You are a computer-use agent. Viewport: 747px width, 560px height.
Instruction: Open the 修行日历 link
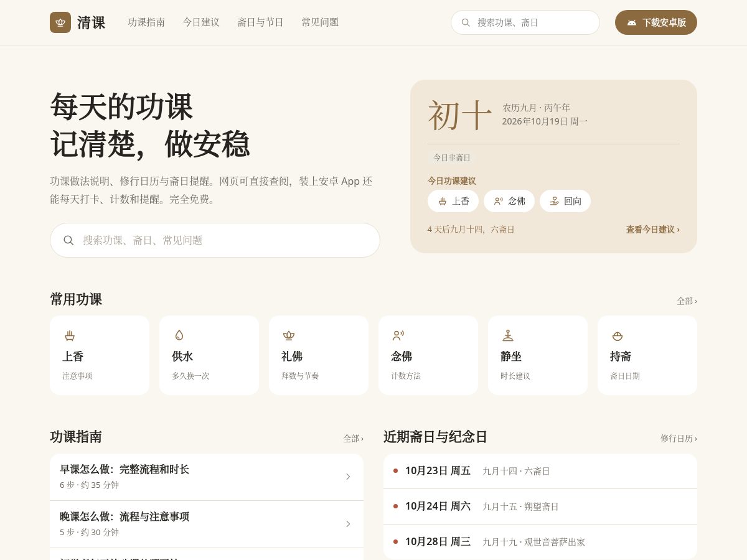pos(679,439)
